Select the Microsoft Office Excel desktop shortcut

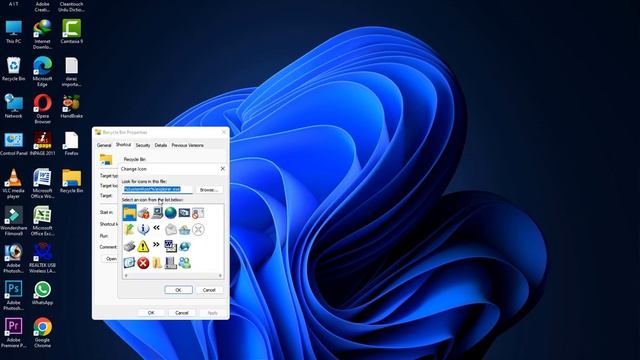click(x=42, y=221)
